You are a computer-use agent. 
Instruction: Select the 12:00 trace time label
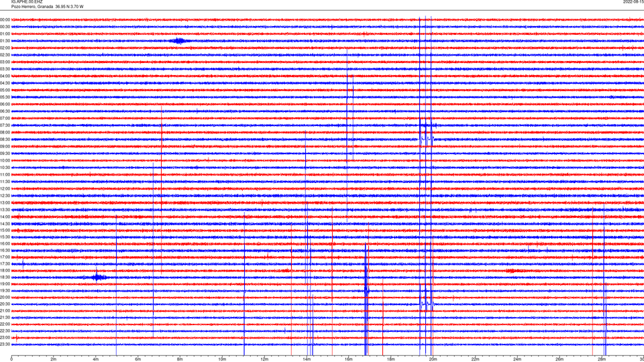5,189
